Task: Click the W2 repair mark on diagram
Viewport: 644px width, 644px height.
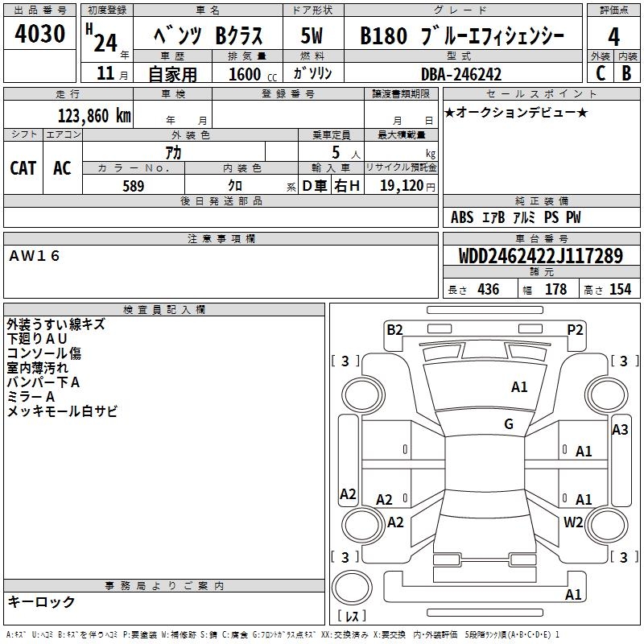Action: coord(573,522)
